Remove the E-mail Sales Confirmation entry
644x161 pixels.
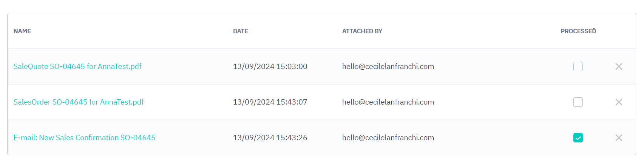[619, 138]
